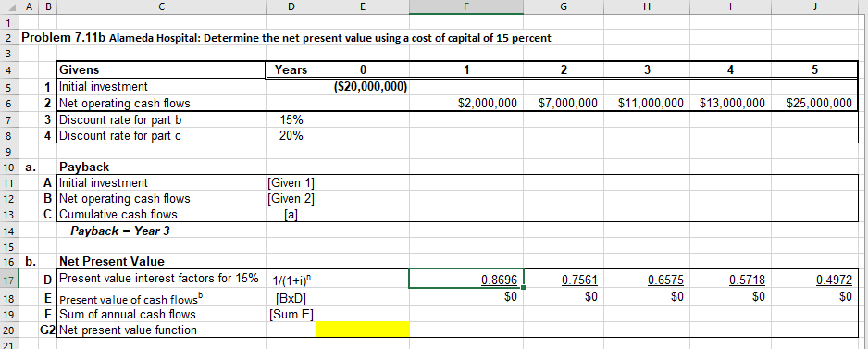Click 'Sum of annual cash flows' label
Screen dimensions: 868x349
[128, 315]
